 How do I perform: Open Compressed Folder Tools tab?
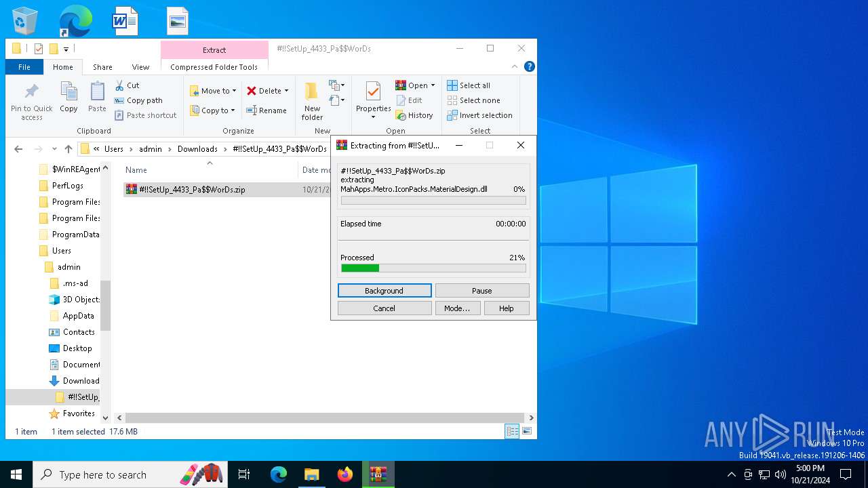214,67
